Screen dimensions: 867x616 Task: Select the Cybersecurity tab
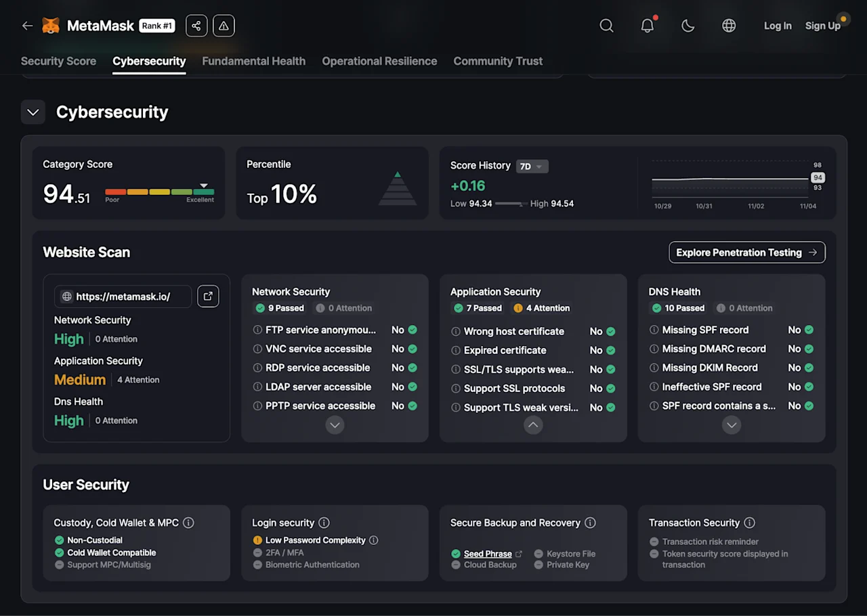149,61
